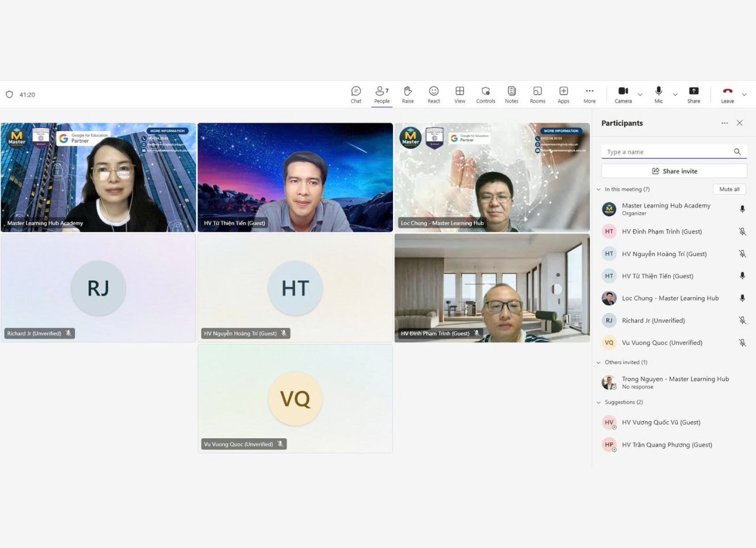This screenshot has height=548, width=756.
Task: Toggle the Mic mute state
Action: pyautogui.click(x=658, y=95)
